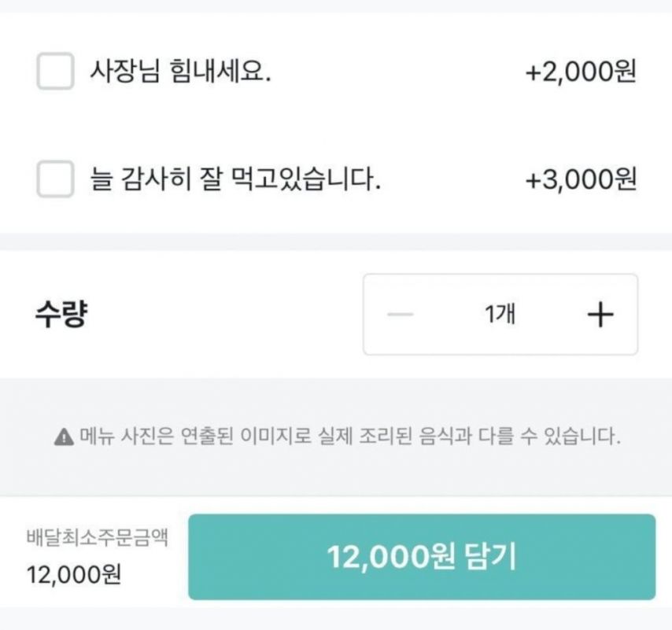Click the minus sign in the quantity stepper
672x630 pixels.
(400, 314)
